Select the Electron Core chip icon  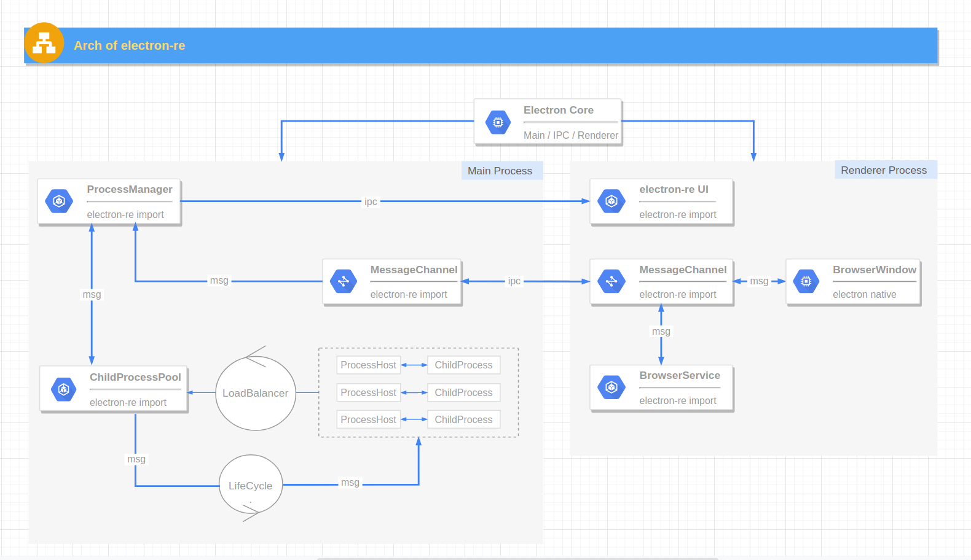498,122
